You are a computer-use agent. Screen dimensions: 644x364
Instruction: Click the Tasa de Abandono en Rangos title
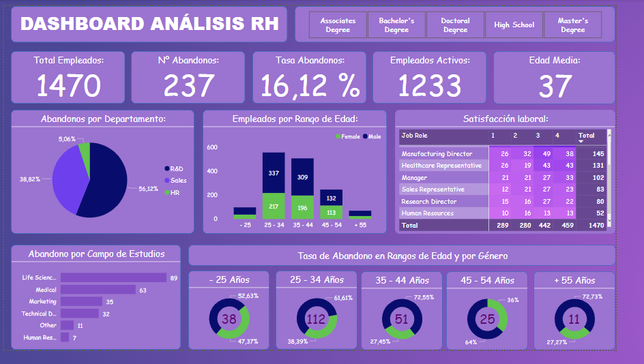point(402,256)
